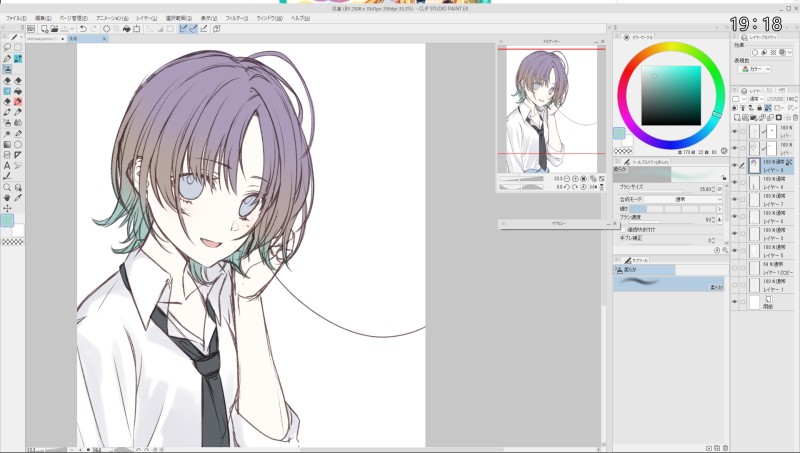This screenshot has height=453, width=800.
Task: Select the Move layer cross-arrow tool
Action: (7, 208)
